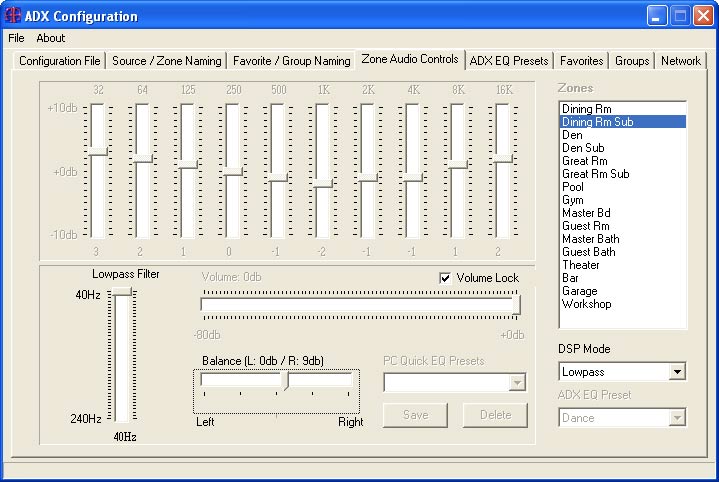Click the 8K EQ slider thumb
The width and height of the screenshot is (719, 482).
click(458, 164)
